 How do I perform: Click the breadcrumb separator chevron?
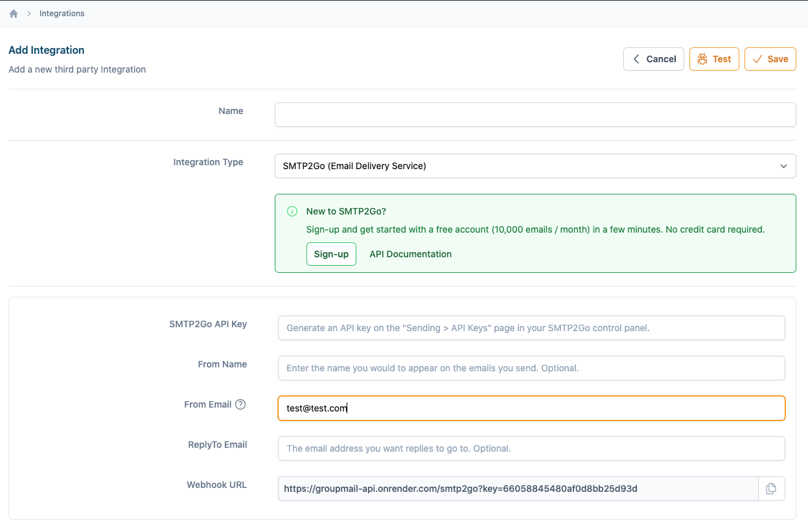coord(29,14)
